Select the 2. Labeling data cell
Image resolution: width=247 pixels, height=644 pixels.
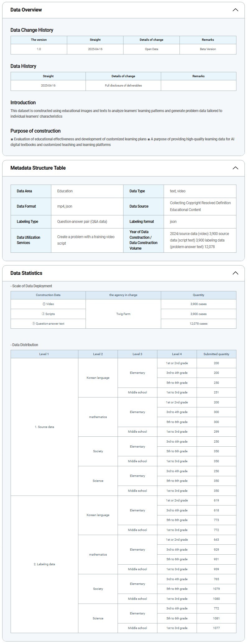point(44,564)
